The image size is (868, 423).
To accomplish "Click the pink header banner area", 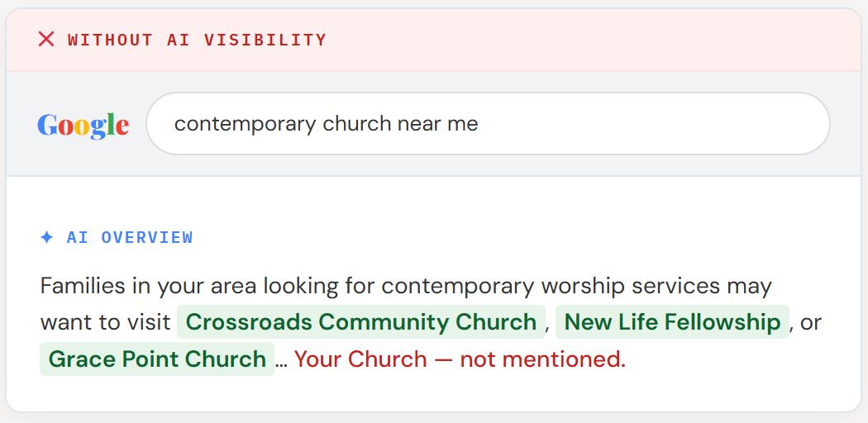I will (433, 40).
